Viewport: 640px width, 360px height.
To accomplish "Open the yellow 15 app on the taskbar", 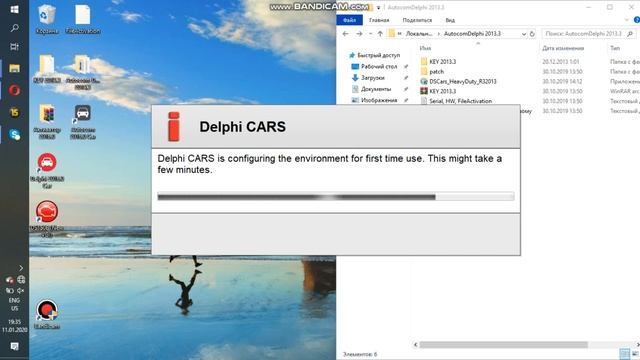I will coord(14,112).
